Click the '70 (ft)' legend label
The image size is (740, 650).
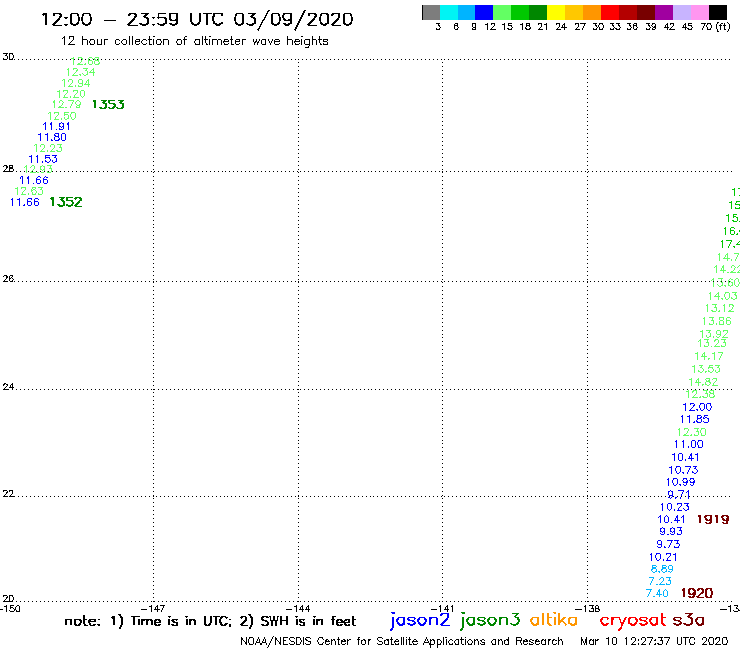tap(715, 26)
